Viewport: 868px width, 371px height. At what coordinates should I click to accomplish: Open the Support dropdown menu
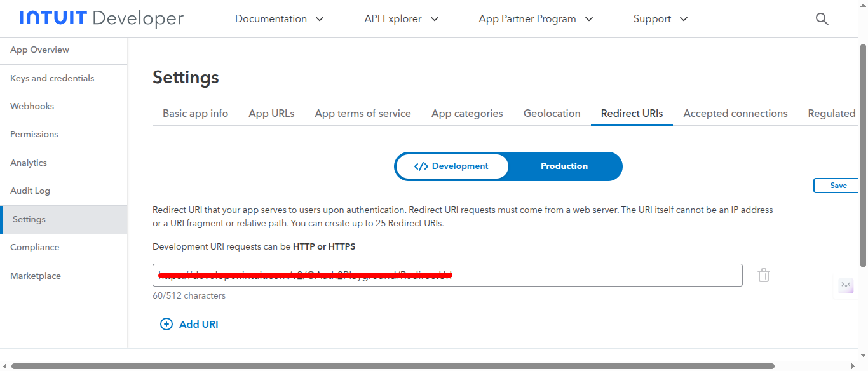[660, 19]
